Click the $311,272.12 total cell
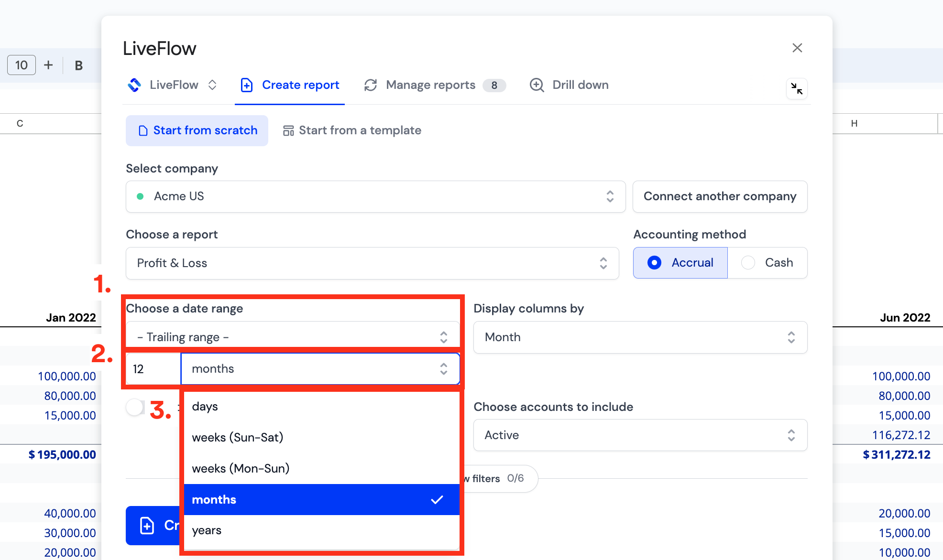 tap(897, 455)
